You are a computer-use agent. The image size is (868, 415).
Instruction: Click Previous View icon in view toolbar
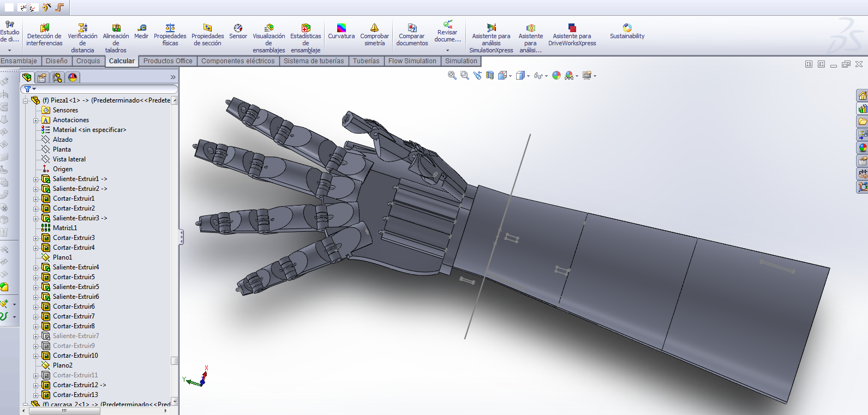click(x=477, y=76)
